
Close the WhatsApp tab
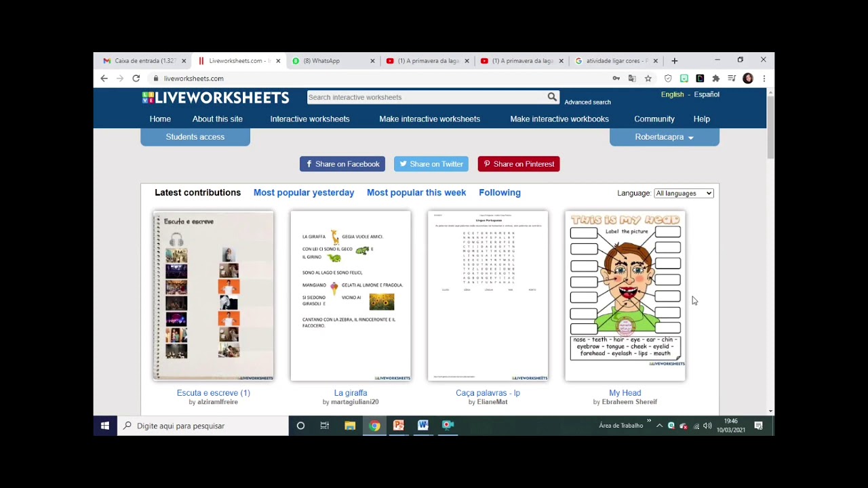tap(372, 61)
